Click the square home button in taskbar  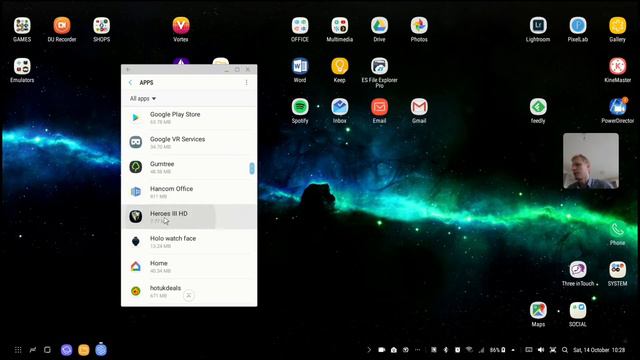pyautogui.click(x=47, y=350)
